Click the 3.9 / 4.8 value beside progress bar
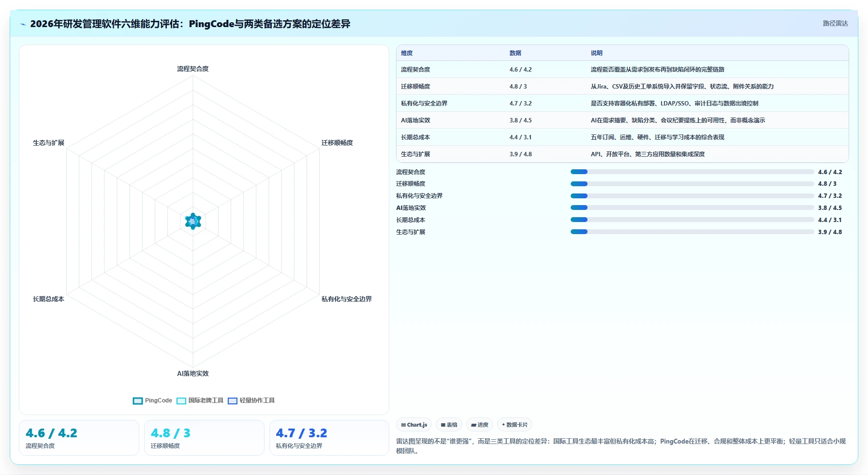Image resolution: width=868 pixels, height=475 pixels. [x=830, y=232]
